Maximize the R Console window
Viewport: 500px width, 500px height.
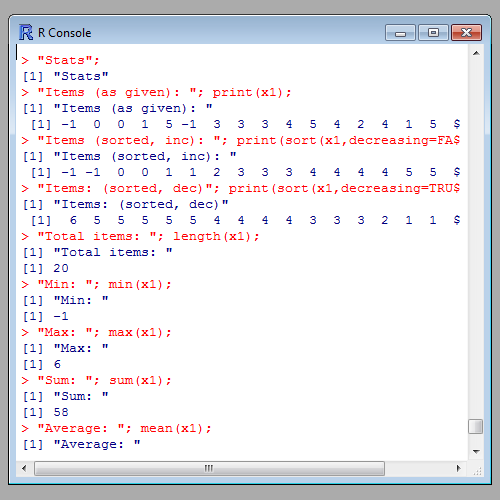[x=433, y=33]
